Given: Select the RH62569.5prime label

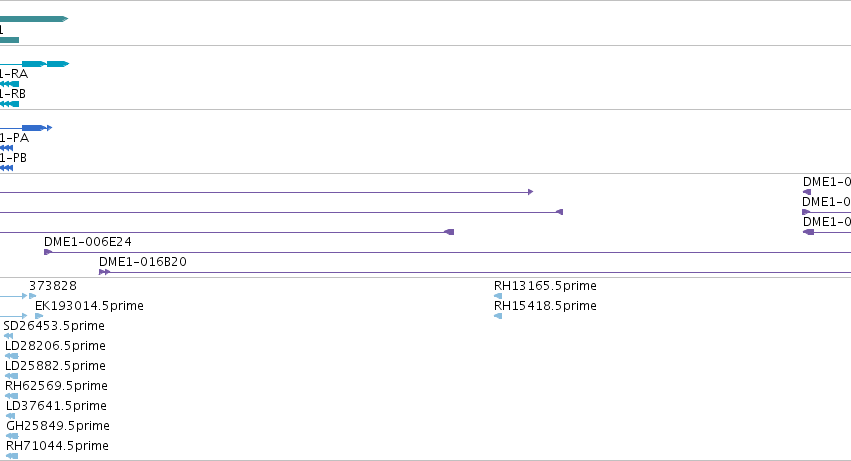Looking at the screenshot, I should pos(56,386).
